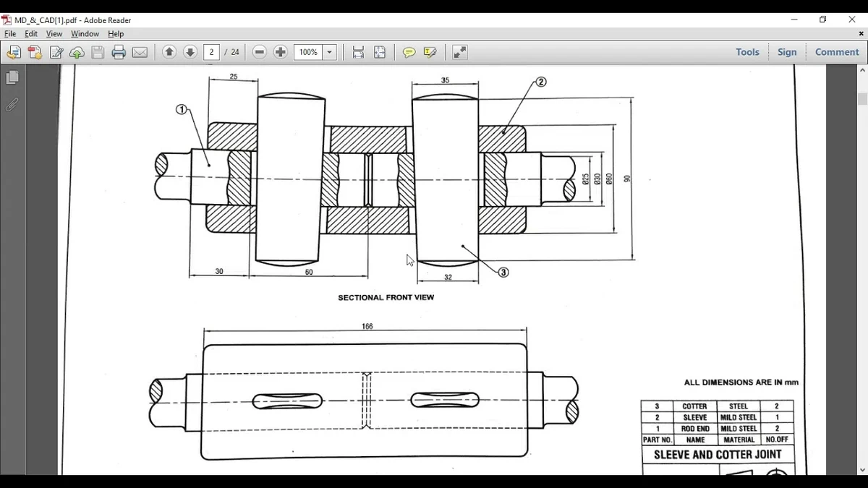
Task: Click the vertical scrollbar thumb
Action: tap(862, 99)
